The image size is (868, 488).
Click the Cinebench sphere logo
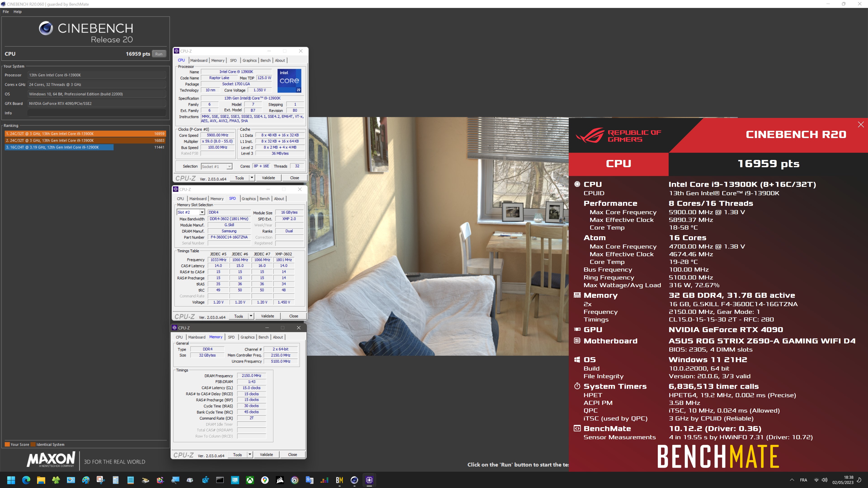click(46, 28)
